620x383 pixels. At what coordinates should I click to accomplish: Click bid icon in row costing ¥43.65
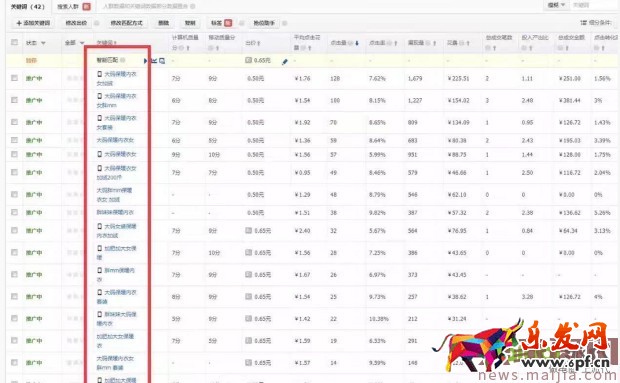click(248, 252)
